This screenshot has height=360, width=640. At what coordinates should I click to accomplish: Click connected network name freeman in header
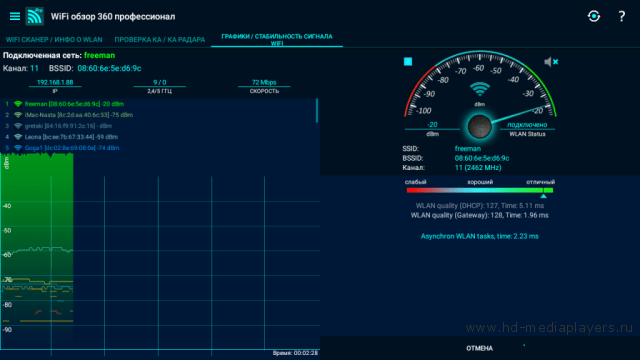[x=100, y=55]
